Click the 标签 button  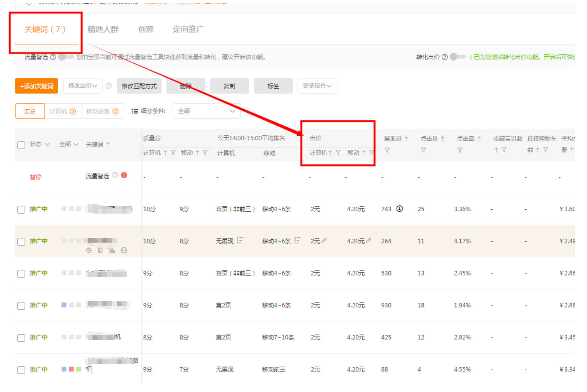(273, 86)
